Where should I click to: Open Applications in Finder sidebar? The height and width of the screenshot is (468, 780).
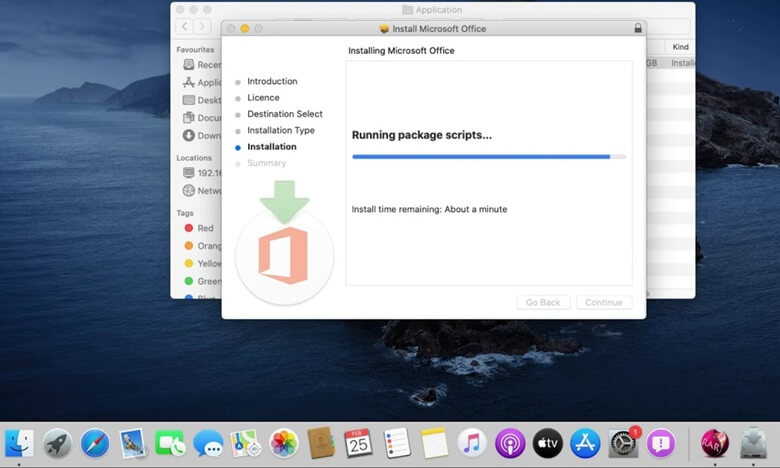point(201,83)
